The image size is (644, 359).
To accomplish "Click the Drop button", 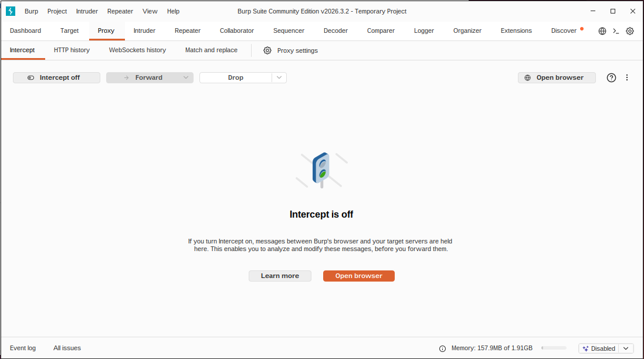I will click(x=236, y=77).
